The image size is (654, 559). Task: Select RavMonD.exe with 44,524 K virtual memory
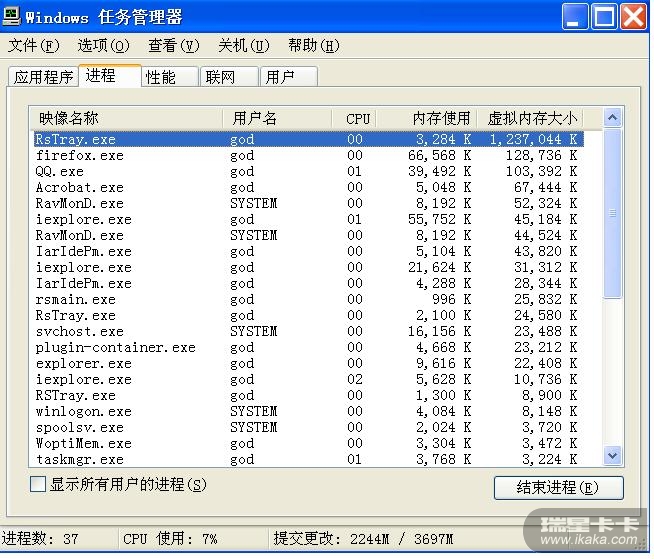[x=308, y=235]
